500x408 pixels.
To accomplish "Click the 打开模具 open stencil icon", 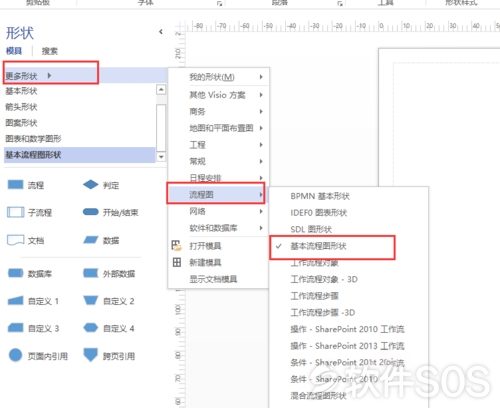I will tap(176, 246).
